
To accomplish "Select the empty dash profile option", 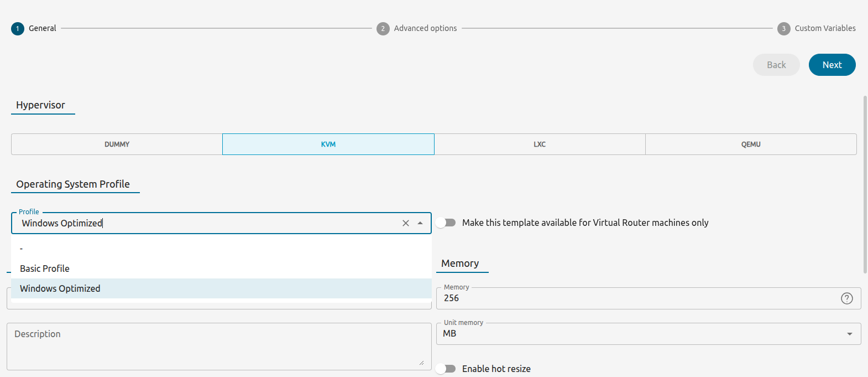I will (x=22, y=249).
